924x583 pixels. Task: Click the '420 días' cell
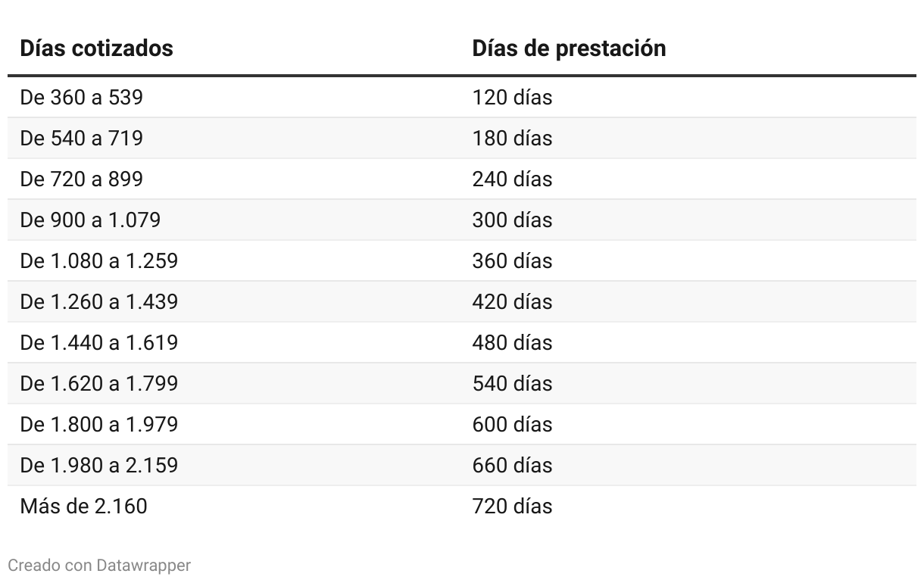tap(512, 302)
